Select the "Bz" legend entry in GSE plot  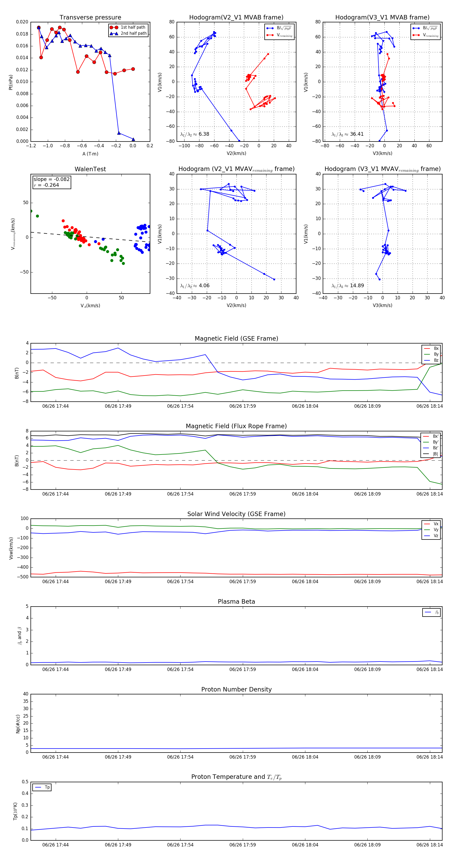[431, 360]
